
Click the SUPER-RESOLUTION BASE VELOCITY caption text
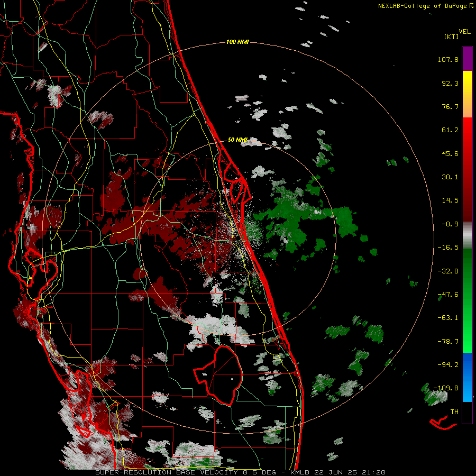pyautogui.click(x=167, y=472)
